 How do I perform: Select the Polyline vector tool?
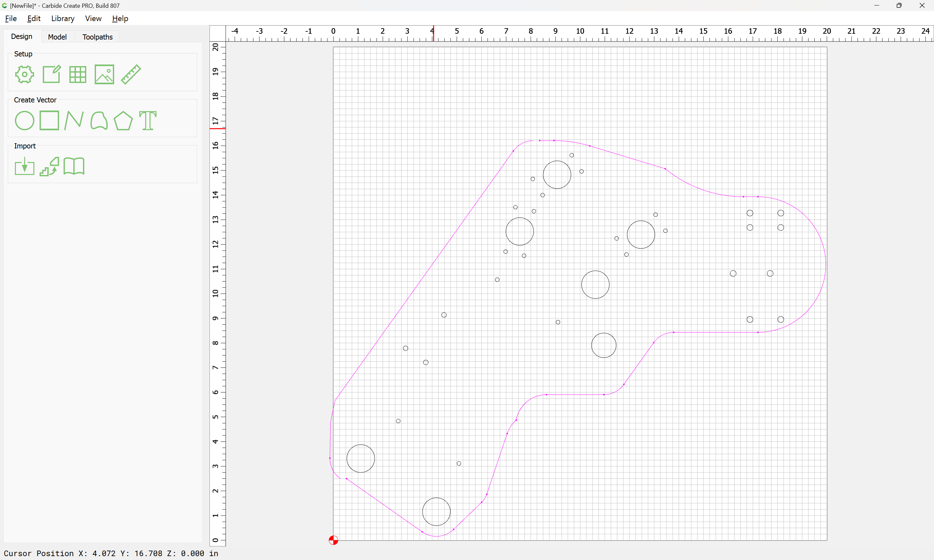click(x=74, y=120)
